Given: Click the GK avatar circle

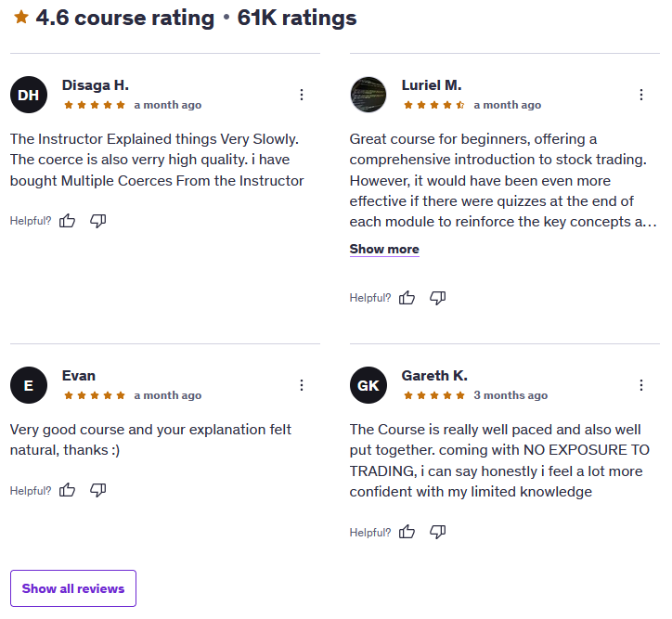Looking at the screenshot, I should (368, 385).
